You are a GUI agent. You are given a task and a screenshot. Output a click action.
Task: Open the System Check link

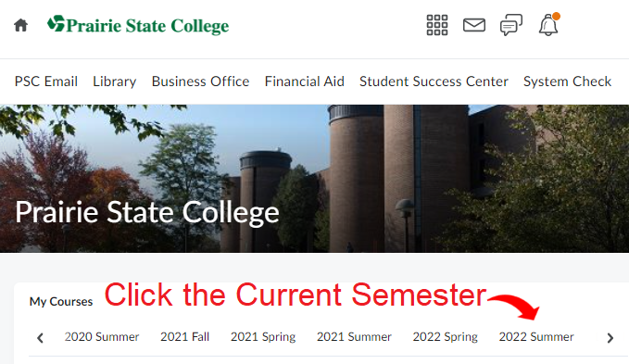[x=567, y=82]
